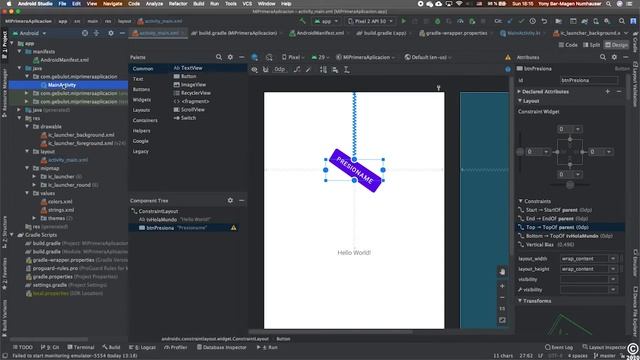Expand the ic_launcher mipmap folder
Screen dimensions: 640x360
[34, 177]
